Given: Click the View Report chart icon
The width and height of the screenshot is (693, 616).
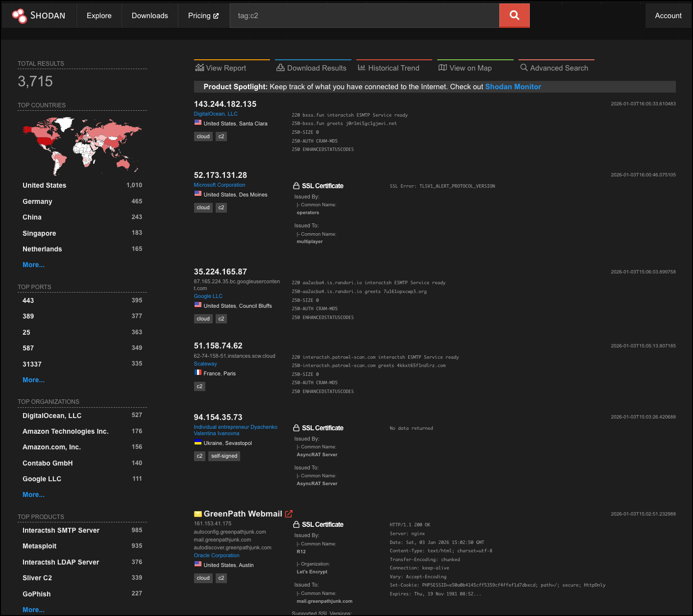Looking at the screenshot, I should click(199, 68).
